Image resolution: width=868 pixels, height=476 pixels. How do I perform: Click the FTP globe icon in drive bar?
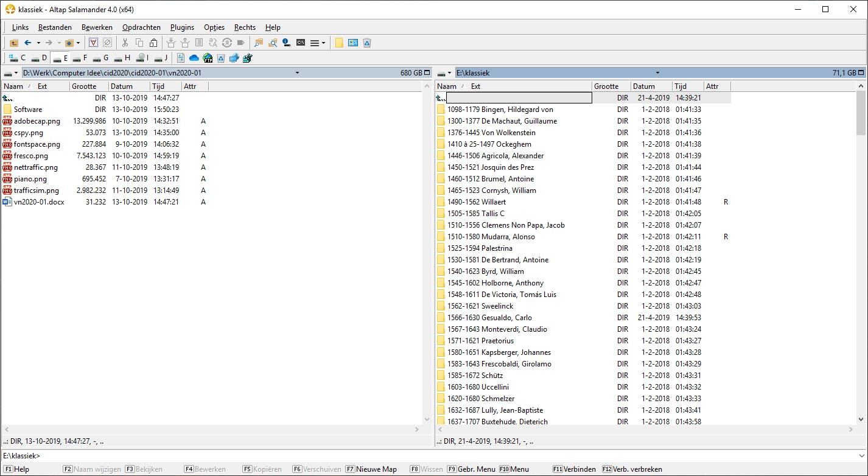(x=208, y=58)
